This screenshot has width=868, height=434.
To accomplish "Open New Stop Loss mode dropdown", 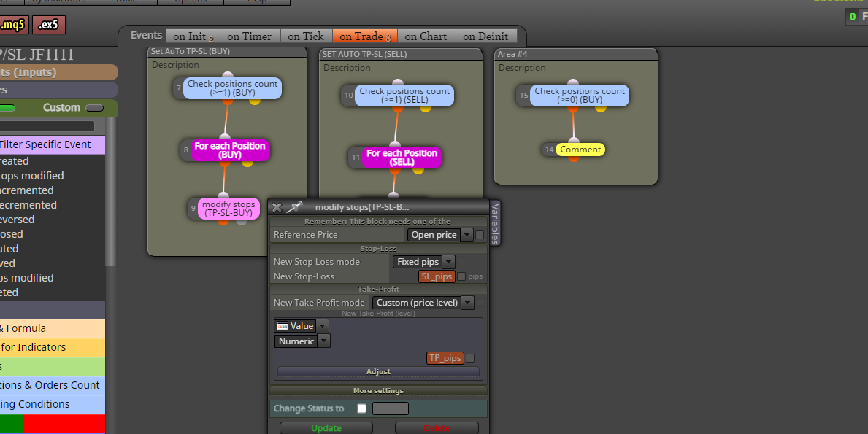I will (x=424, y=262).
